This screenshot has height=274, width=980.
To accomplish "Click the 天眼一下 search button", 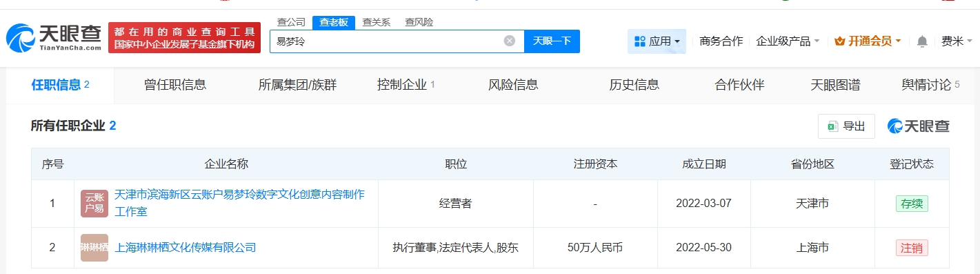I will tap(552, 41).
